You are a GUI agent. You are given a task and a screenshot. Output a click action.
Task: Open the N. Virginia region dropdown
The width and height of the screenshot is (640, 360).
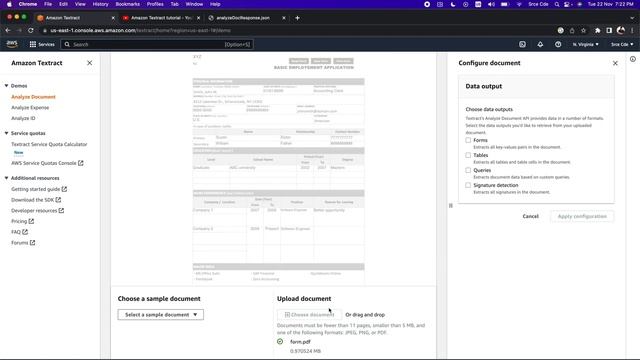(585, 44)
